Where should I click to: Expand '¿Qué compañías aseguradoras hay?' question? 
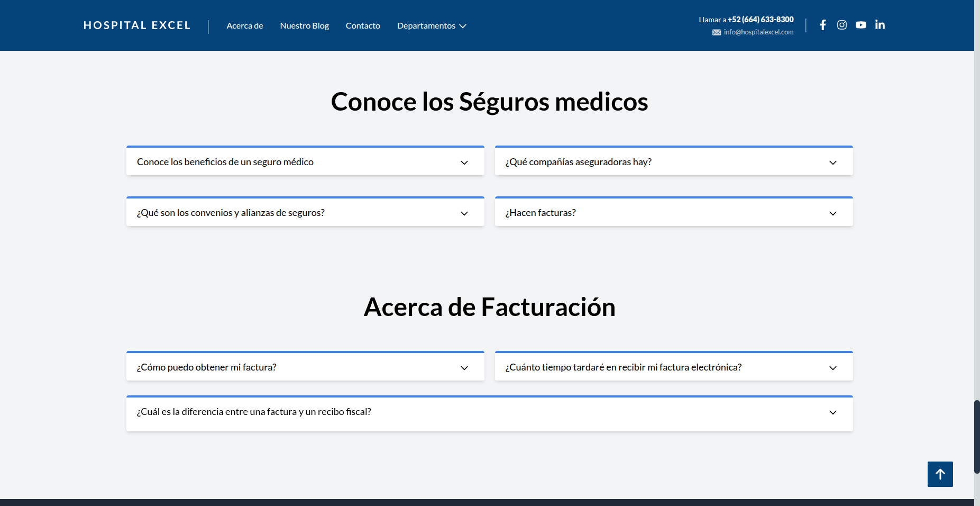pos(673,162)
